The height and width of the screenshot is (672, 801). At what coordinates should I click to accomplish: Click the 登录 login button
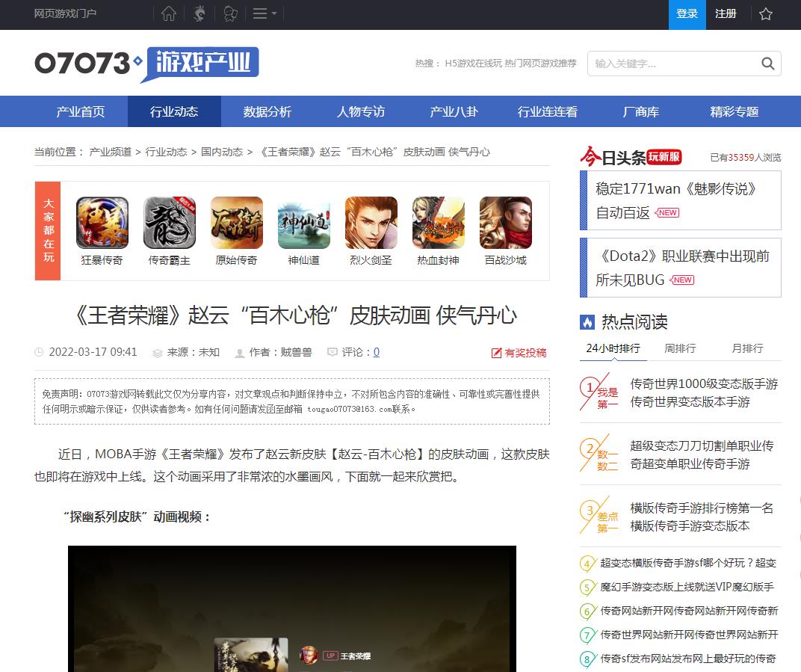(687, 14)
